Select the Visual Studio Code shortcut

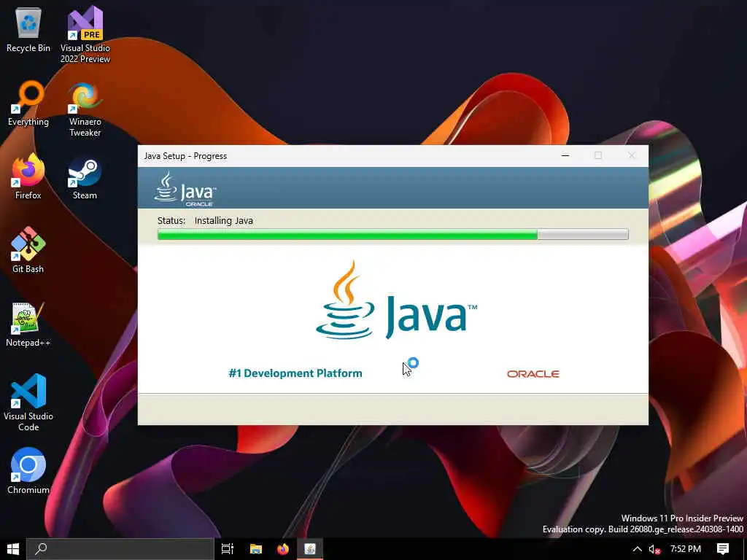pos(28,402)
